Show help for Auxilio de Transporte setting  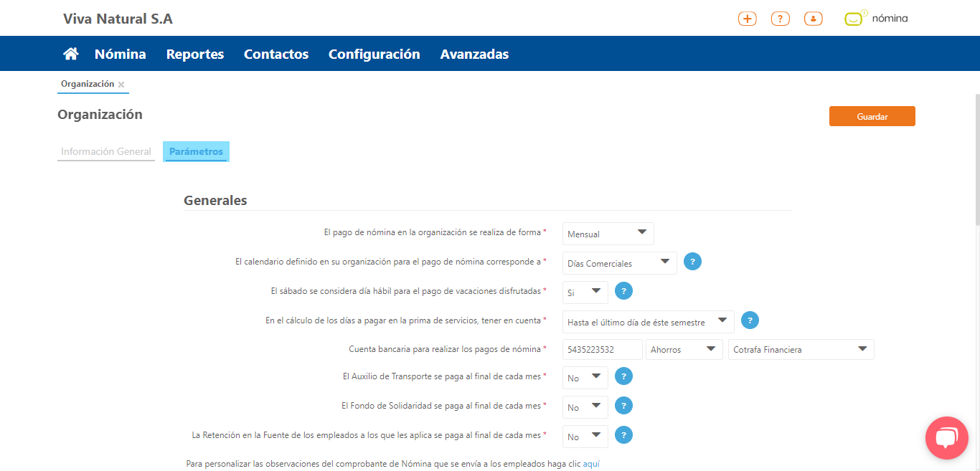click(x=623, y=376)
